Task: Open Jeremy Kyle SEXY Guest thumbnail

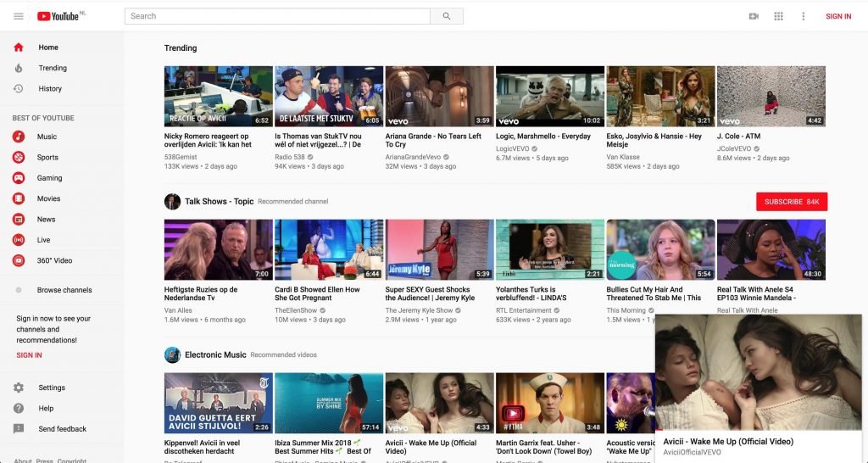Action: 440,250
